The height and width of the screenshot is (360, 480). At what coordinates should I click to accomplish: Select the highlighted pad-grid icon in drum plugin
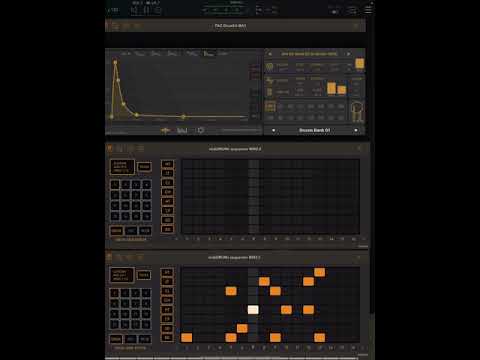[270, 107]
